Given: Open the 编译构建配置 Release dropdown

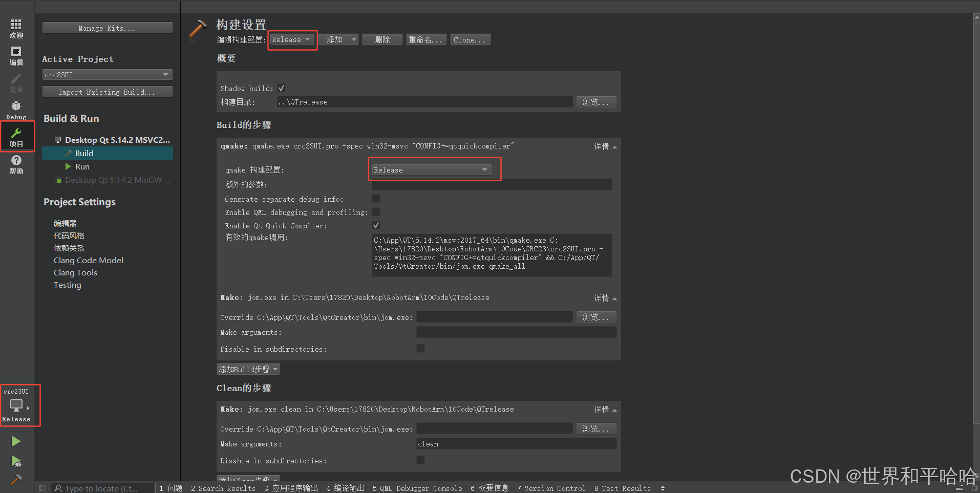Looking at the screenshot, I should pyautogui.click(x=291, y=39).
